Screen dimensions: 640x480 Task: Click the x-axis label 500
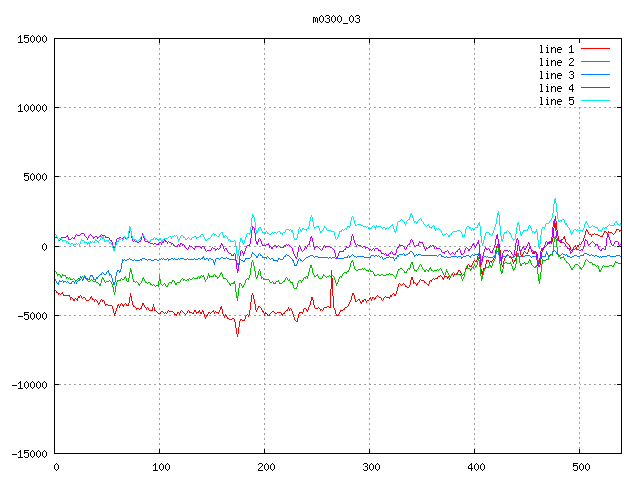pos(581,467)
